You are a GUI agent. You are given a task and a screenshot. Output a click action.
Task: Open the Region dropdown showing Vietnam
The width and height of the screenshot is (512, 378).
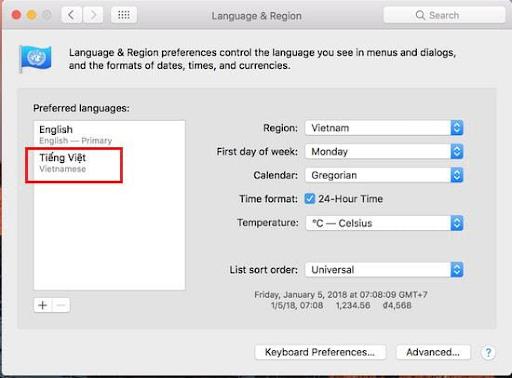pyautogui.click(x=384, y=128)
